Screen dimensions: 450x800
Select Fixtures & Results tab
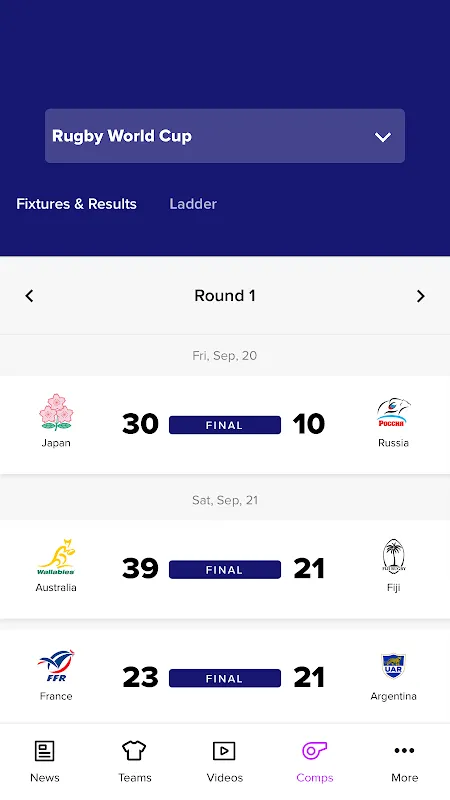click(x=77, y=204)
